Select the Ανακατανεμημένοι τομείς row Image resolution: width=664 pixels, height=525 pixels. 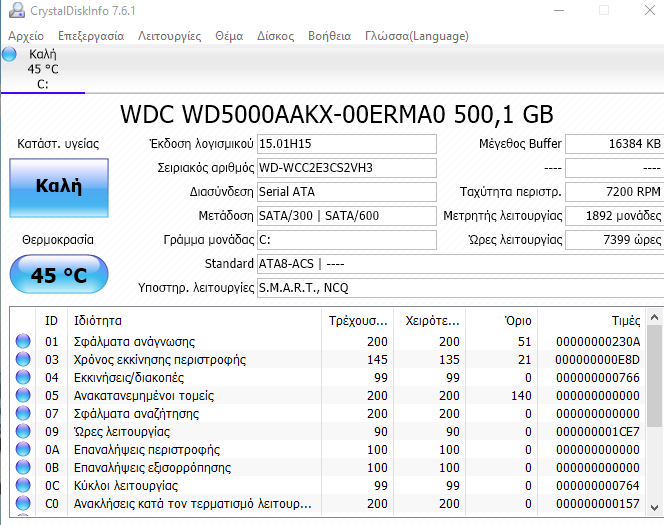328,395
